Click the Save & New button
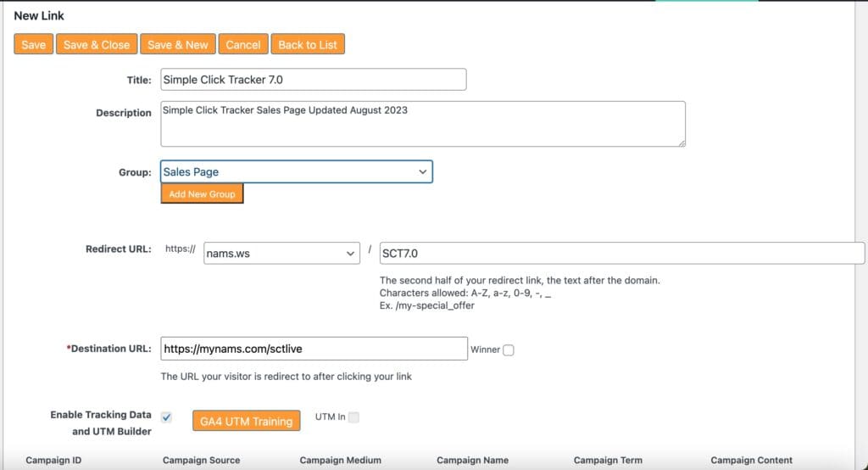Viewport: 868px width, 470px height. click(x=177, y=45)
